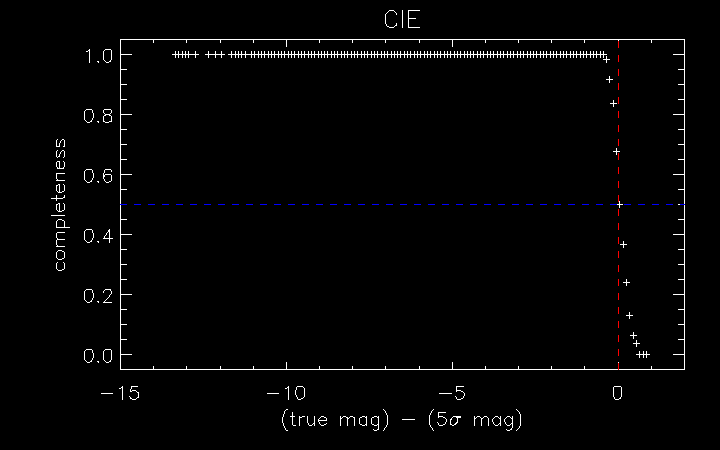
Task: Click the data point near 0.84 completeness
Action: click(x=613, y=103)
